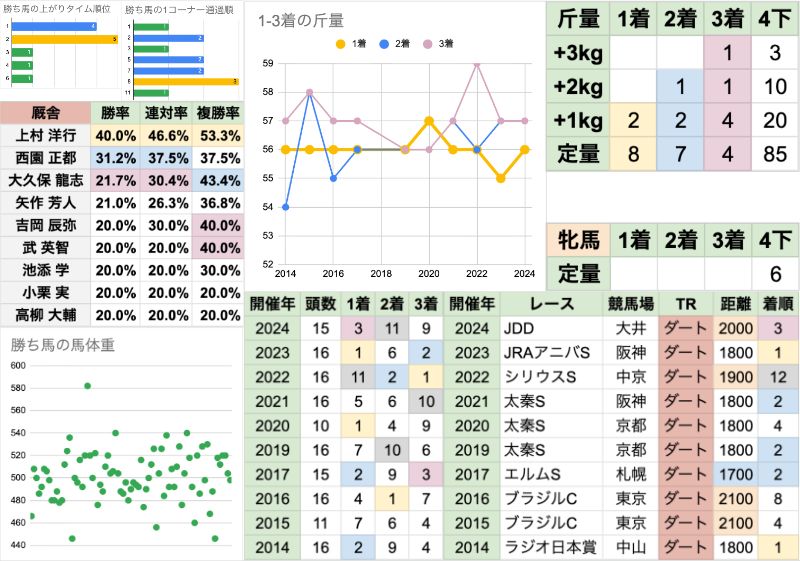Click the 上村 洋行 trainer cell

46,135
